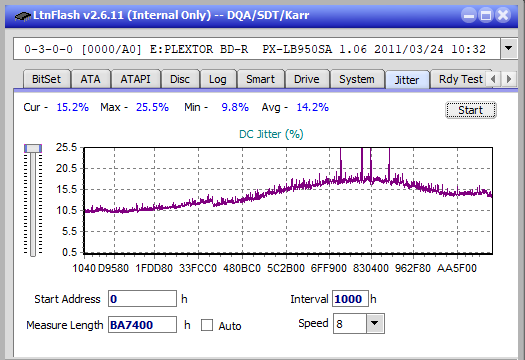
Task: Click the Avg value 14.2%
Action: (312, 107)
